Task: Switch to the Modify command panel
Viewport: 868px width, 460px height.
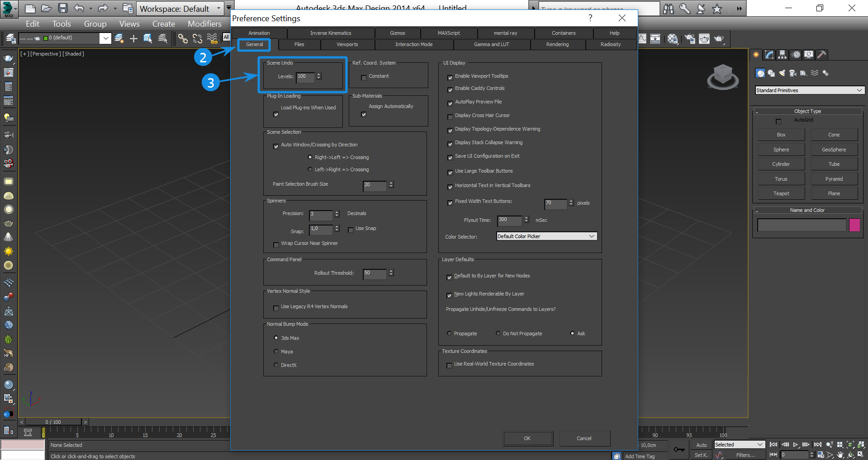Action: 769,55
